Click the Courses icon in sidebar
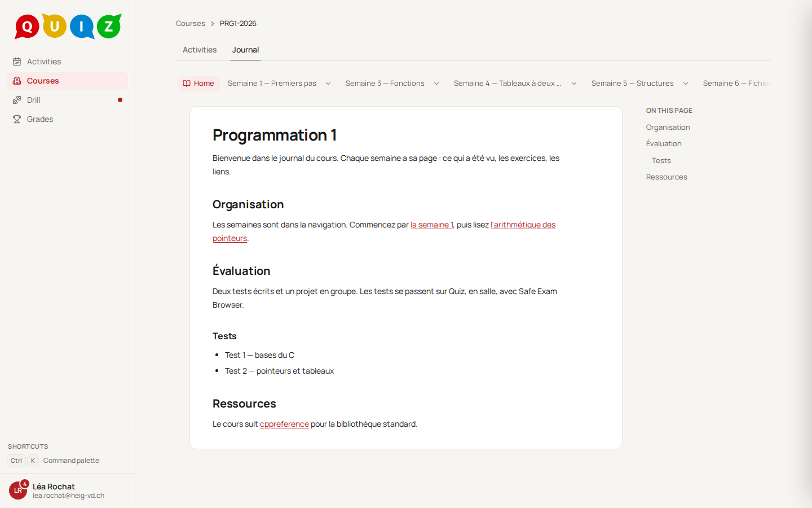This screenshot has width=812, height=508. [x=17, y=81]
